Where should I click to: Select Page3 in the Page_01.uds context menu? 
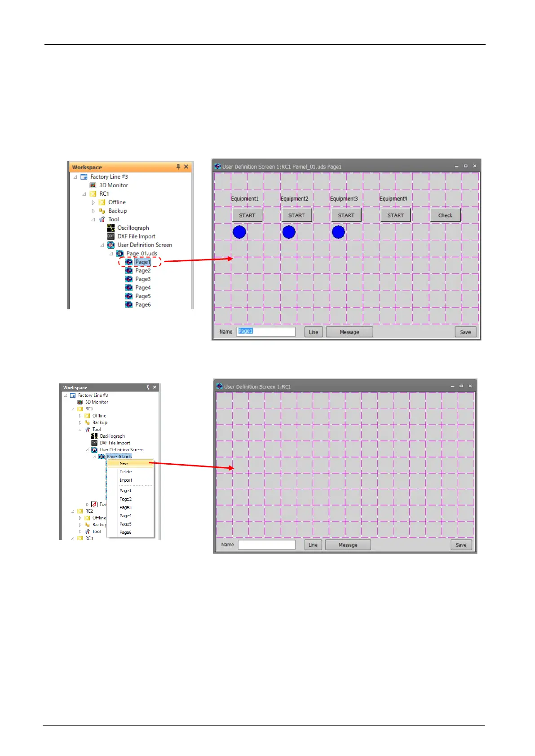pyautogui.click(x=130, y=507)
